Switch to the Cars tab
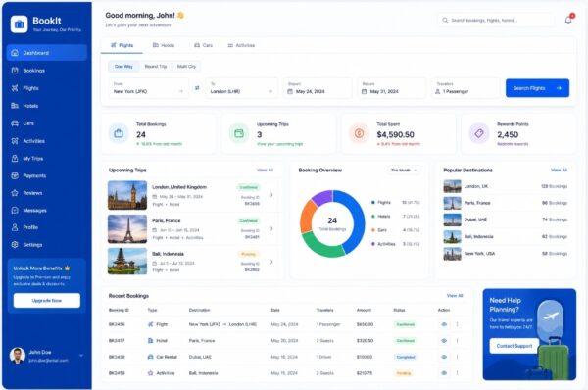Viewport: 588px width, 390px height. pos(203,45)
